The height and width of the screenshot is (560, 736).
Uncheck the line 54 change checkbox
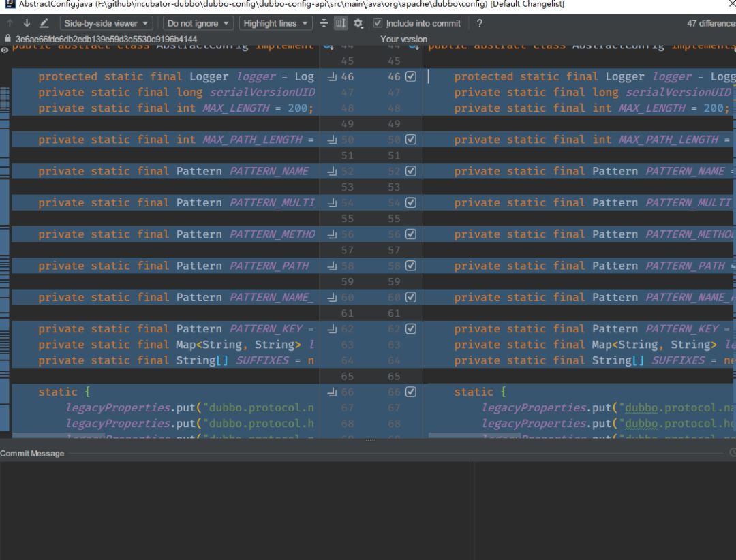pyautogui.click(x=411, y=203)
